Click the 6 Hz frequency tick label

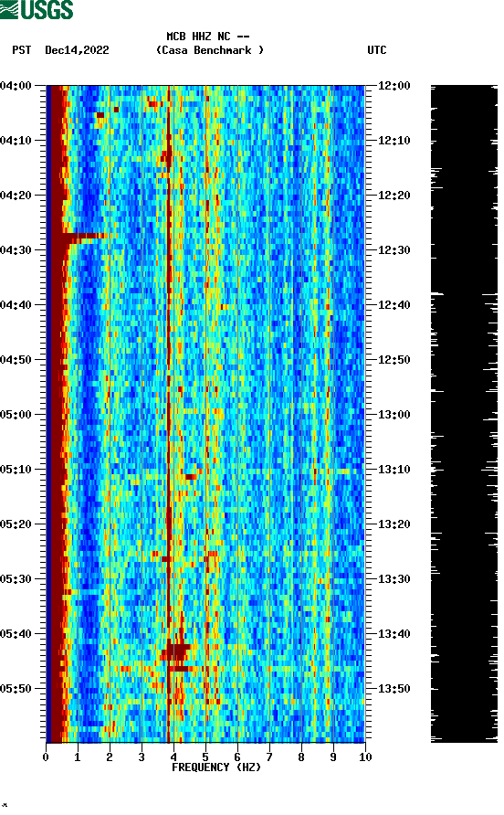tap(237, 757)
